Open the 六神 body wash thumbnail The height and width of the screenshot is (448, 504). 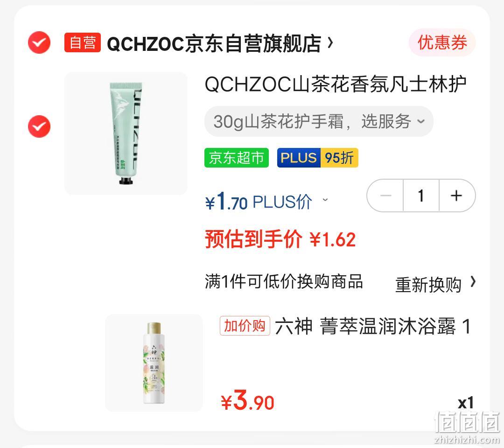[x=154, y=363]
